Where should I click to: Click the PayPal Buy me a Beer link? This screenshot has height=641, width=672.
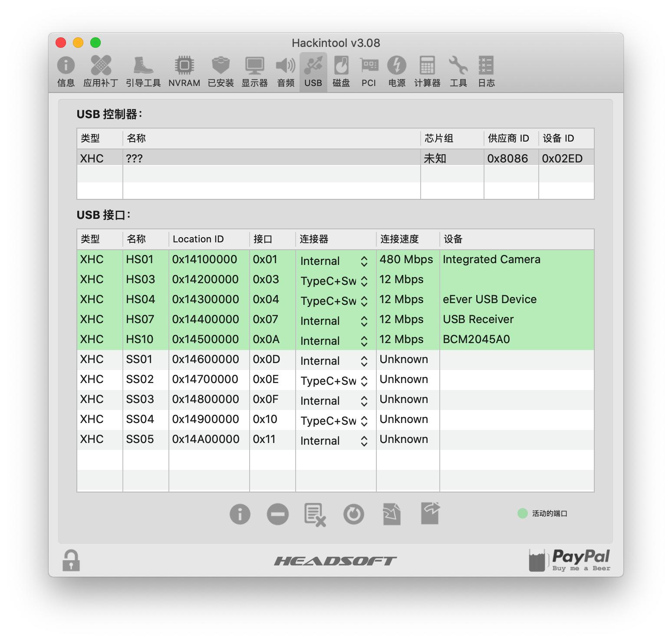[x=570, y=560]
